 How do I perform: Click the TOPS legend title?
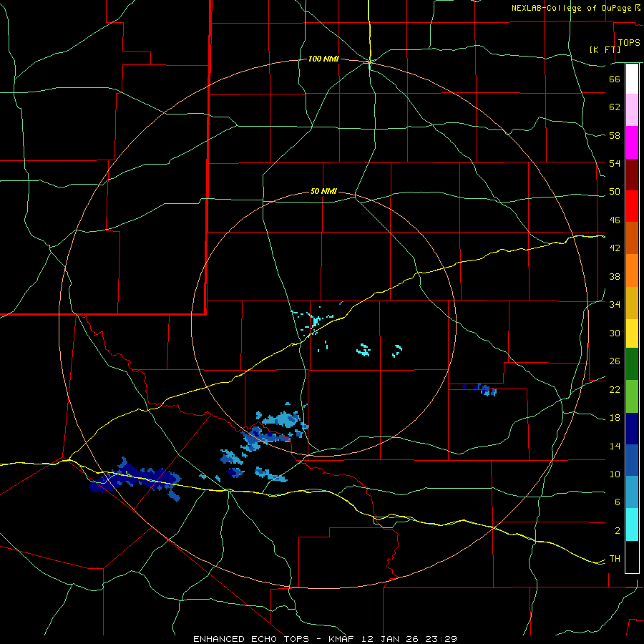pyautogui.click(x=629, y=43)
